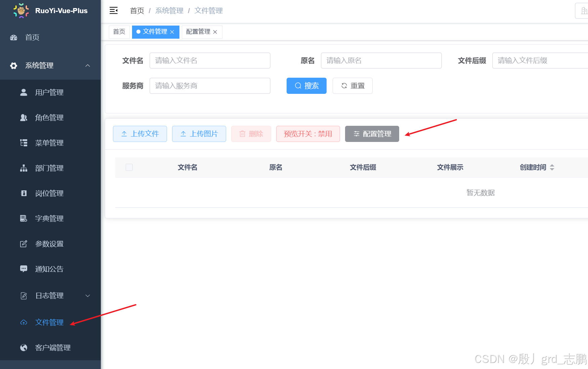Open 菜单管理 in the sidebar
The height and width of the screenshot is (369, 588).
(50, 143)
